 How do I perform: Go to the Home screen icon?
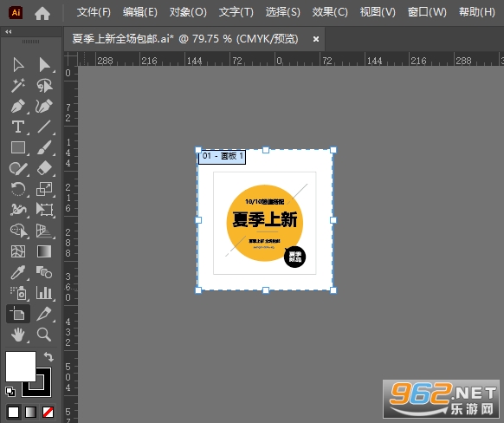click(x=42, y=13)
